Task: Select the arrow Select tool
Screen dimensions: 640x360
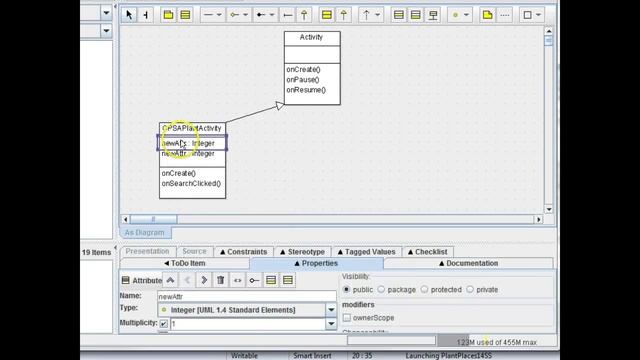Action: point(129,15)
